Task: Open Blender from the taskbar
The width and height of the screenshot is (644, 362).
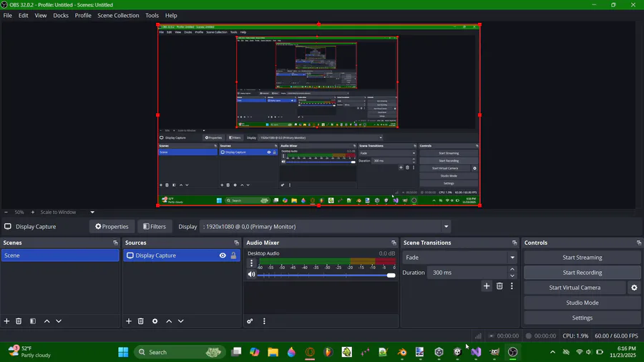Action: pos(402,352)
